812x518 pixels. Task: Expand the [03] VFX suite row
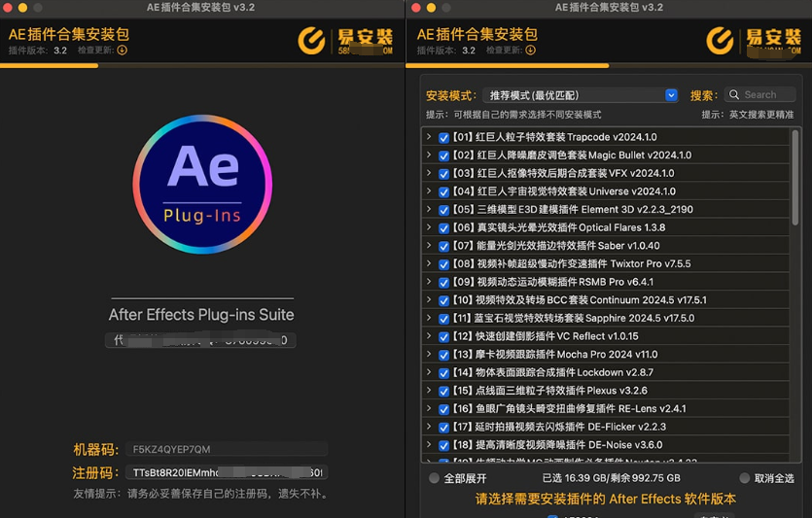pyautogui.click(x=429, y=173)
